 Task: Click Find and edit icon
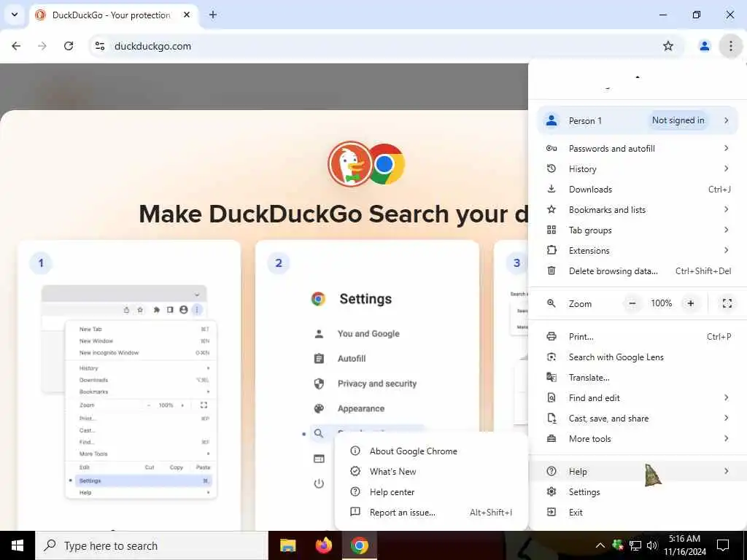point(551,398)
